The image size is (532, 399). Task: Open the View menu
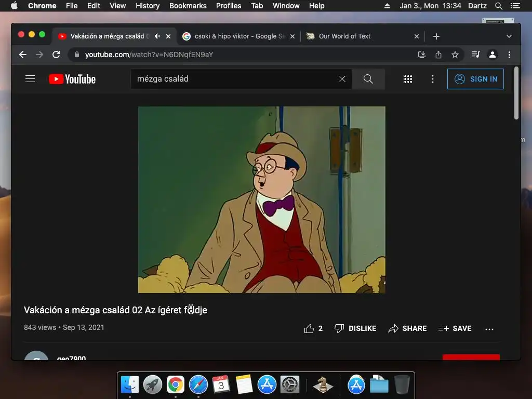pos(118,6)
